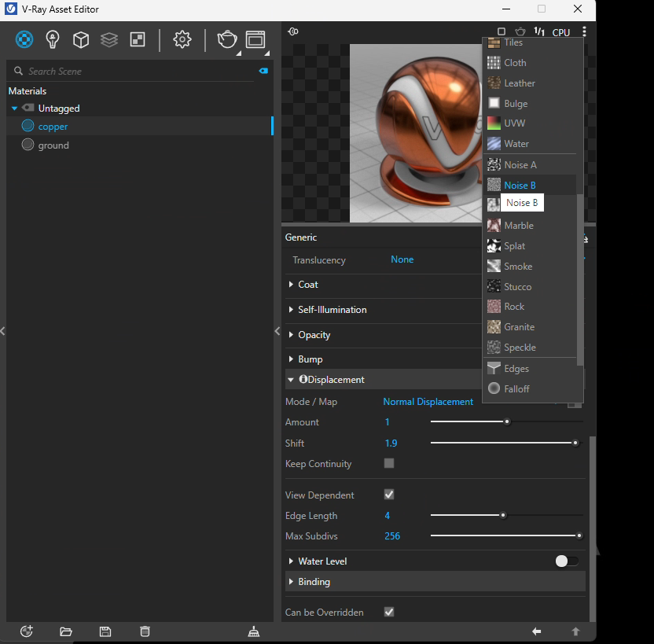Open the Settings gear icon
This screenshot has width=654, height=644.
coord(182,39)
